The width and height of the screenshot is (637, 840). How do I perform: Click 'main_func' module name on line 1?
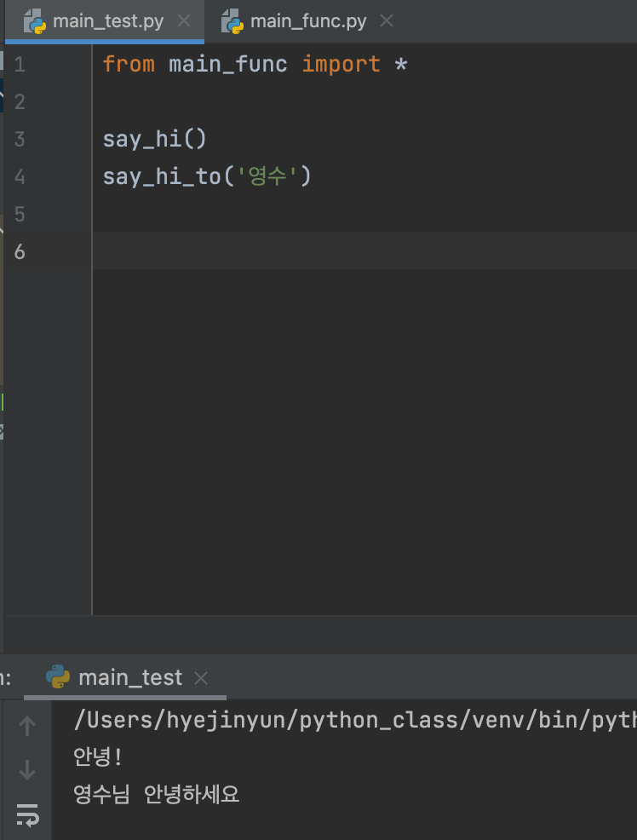pos(228,65)
